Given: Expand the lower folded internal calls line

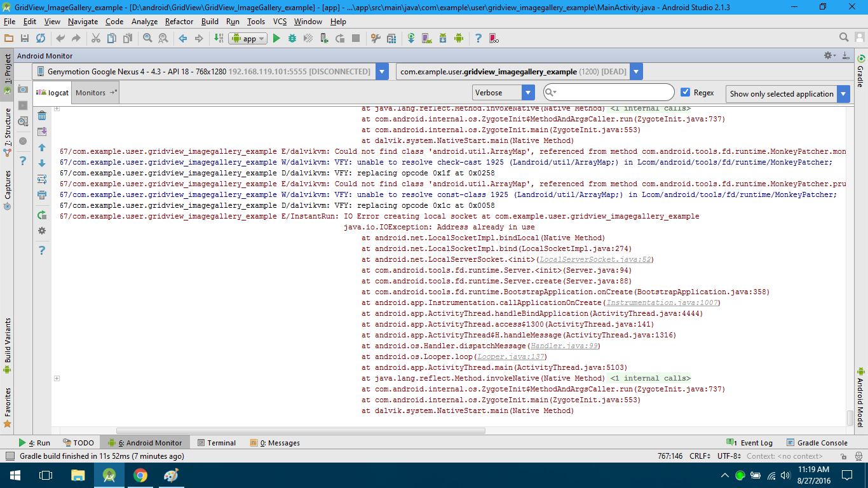Looking at the screenshot, I should pyautogui.click(x=57, y=379).
